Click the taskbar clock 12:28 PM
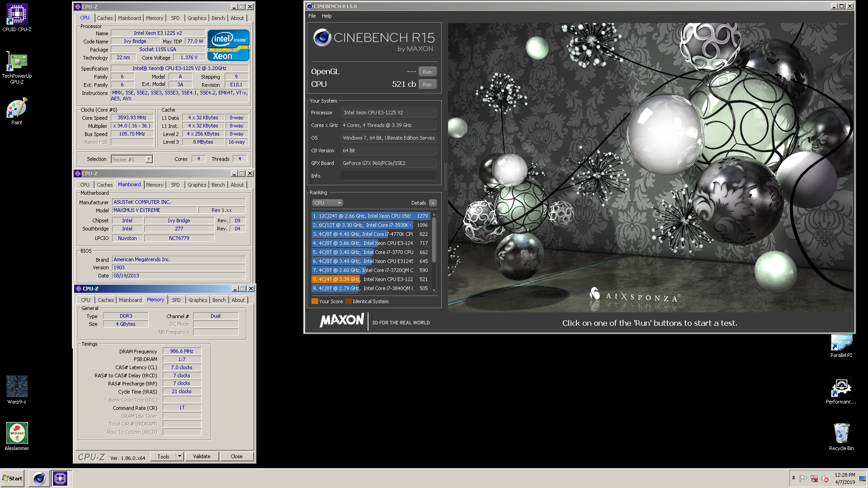 pos(844,475)
